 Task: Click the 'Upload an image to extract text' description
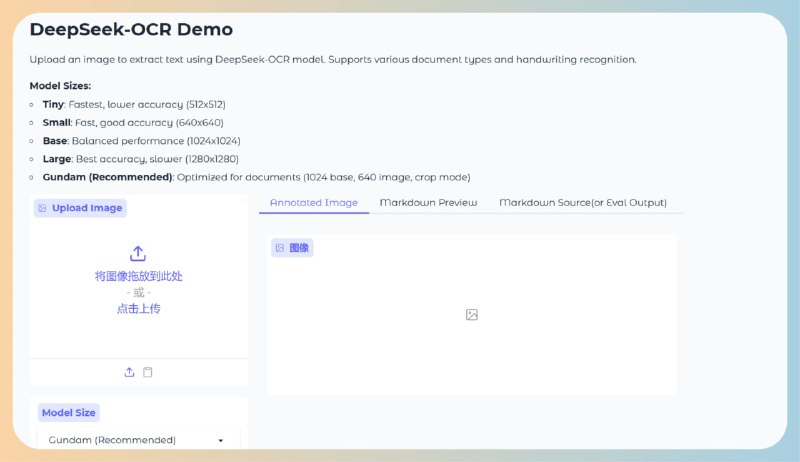(x=333, y=59)
